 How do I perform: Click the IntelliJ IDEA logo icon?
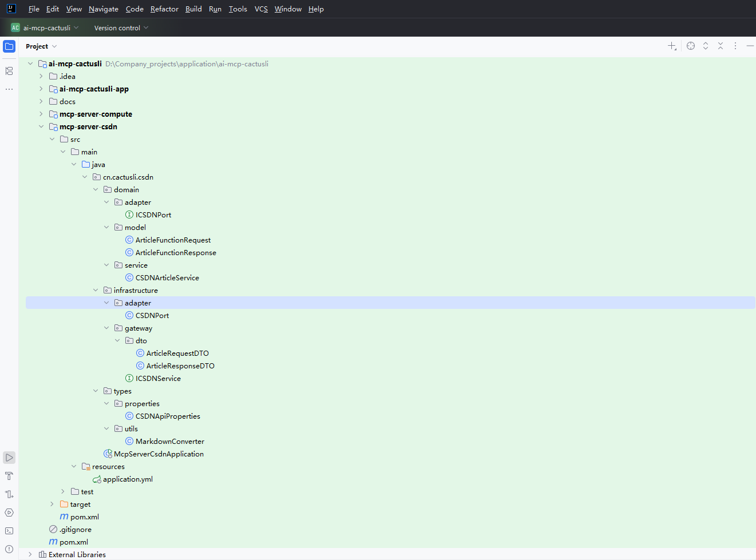click(x=11, y=9)
